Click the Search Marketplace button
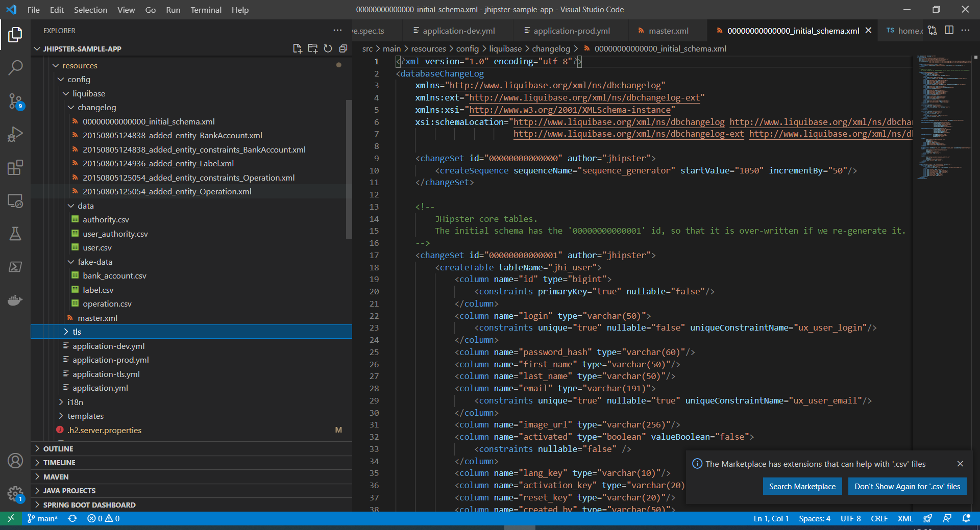980x530 pixels. click(802, 487)
